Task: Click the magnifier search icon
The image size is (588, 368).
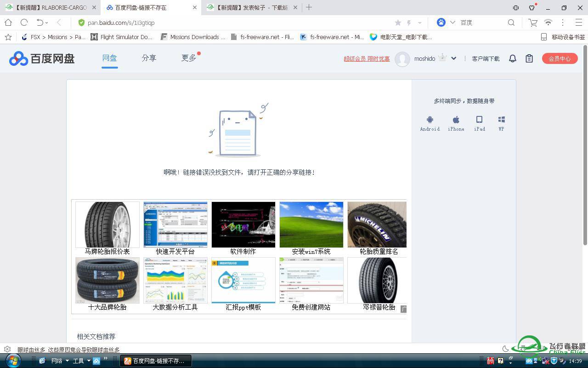Action: [x=511, y=23]
